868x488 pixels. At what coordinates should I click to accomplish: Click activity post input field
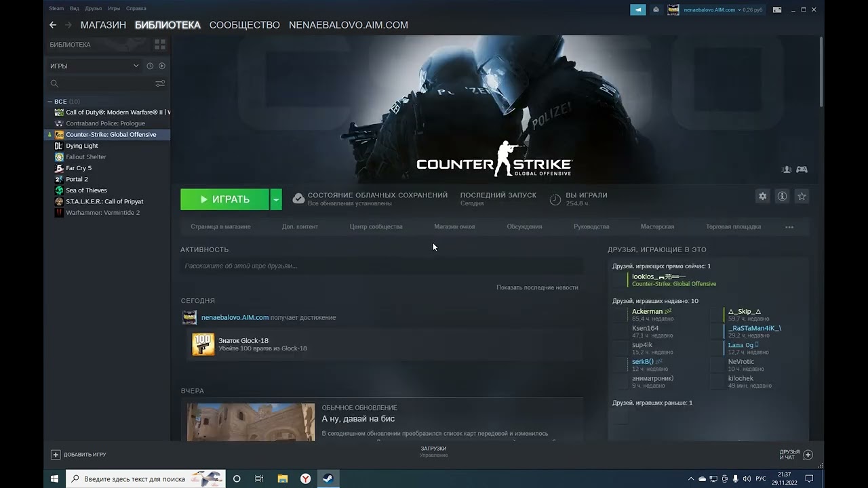(382, 266)
